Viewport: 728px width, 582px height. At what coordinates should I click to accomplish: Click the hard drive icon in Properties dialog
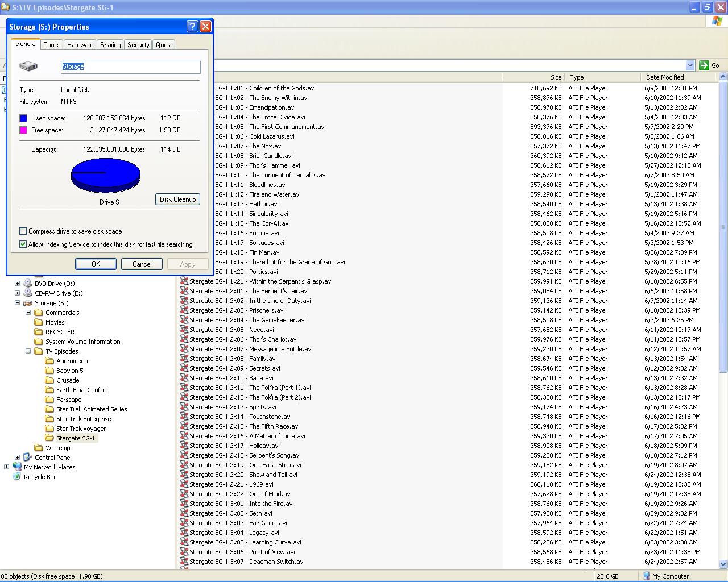28,66
